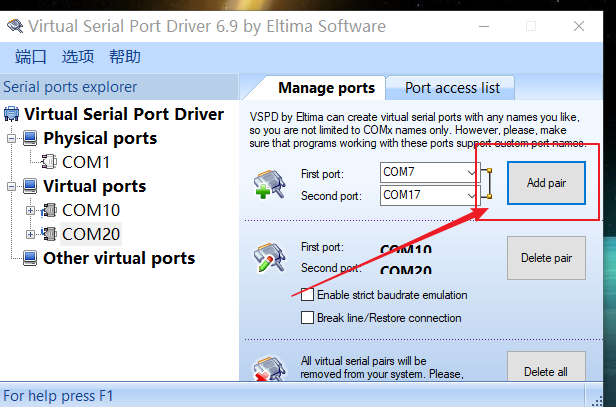Click the delete-all connector icon with red X
Screen dimensions: 616x407
pos(270,368)
